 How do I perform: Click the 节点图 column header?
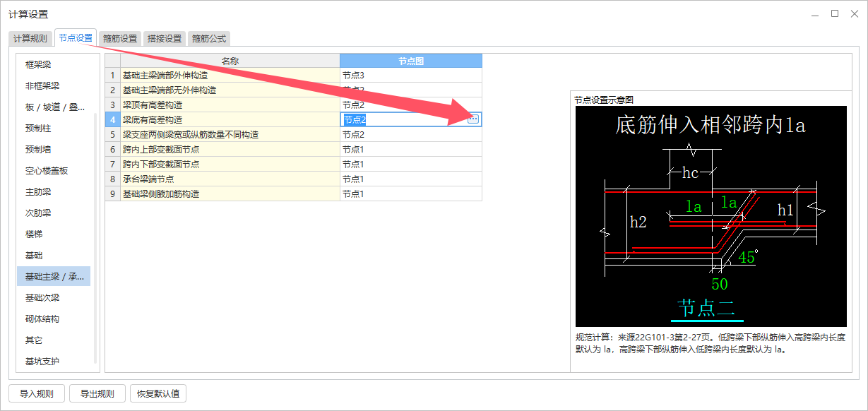tap(411, 61)
